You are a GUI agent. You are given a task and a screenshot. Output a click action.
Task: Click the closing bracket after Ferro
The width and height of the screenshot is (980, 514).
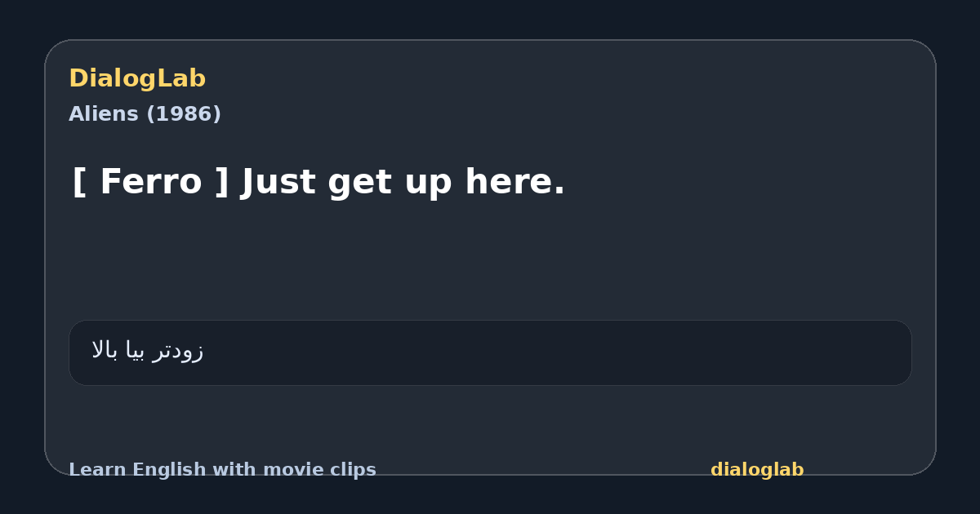click(x=221, y=182)
